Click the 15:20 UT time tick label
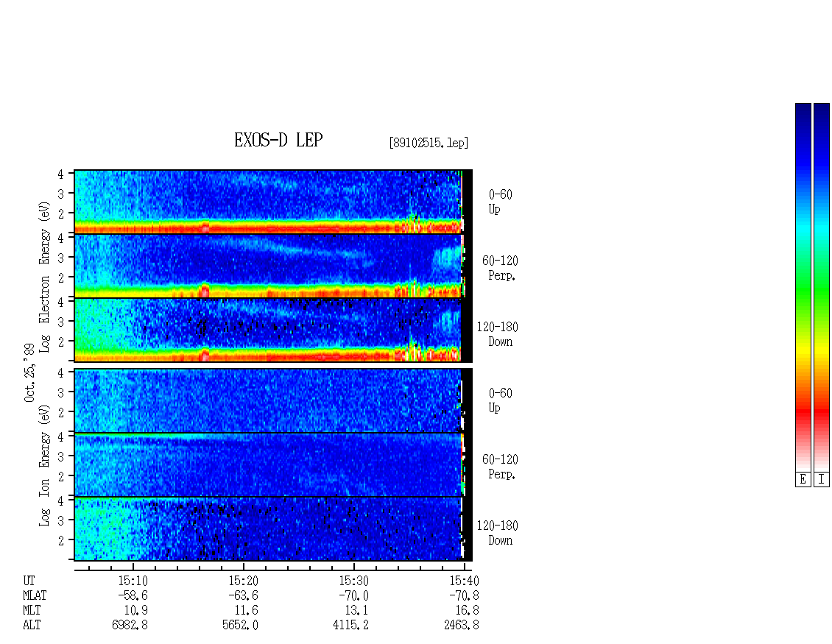 click(243, 581)
